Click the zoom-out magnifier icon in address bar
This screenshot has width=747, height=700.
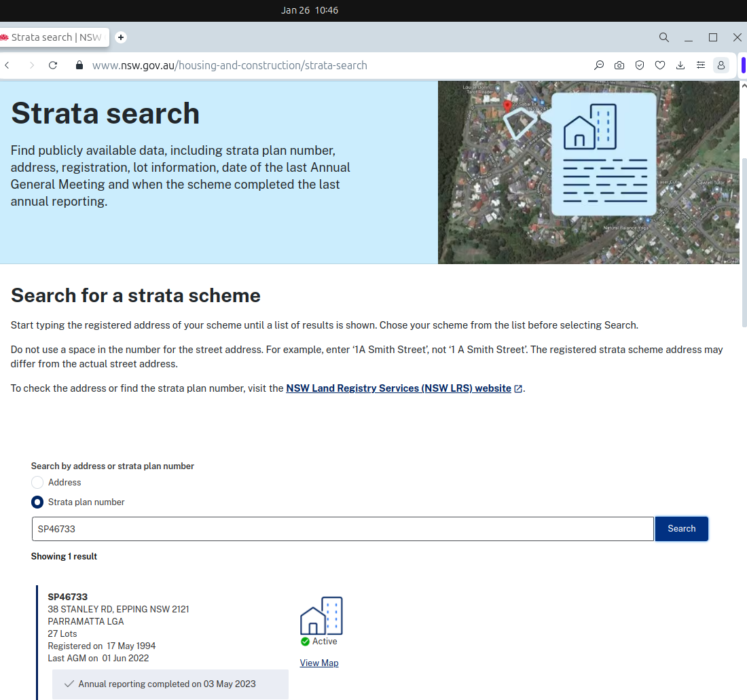point(599,65)
